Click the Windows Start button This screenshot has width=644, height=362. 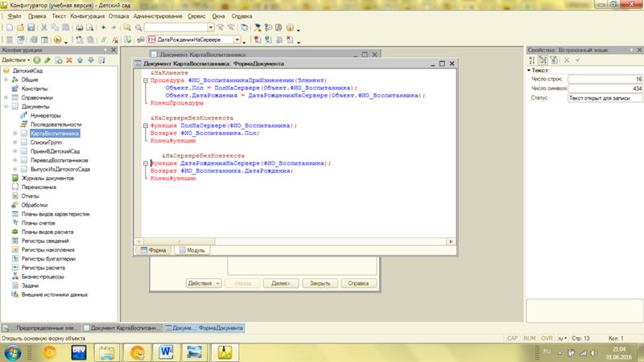click(12, 353)
